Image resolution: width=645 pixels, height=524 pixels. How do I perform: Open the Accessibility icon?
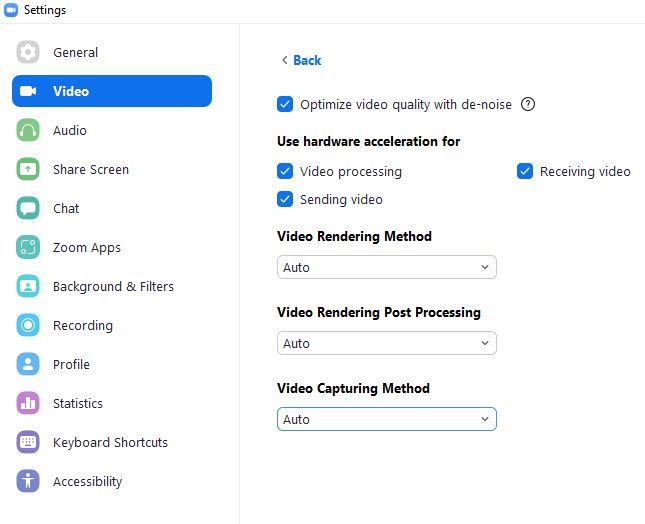(28, 481)
